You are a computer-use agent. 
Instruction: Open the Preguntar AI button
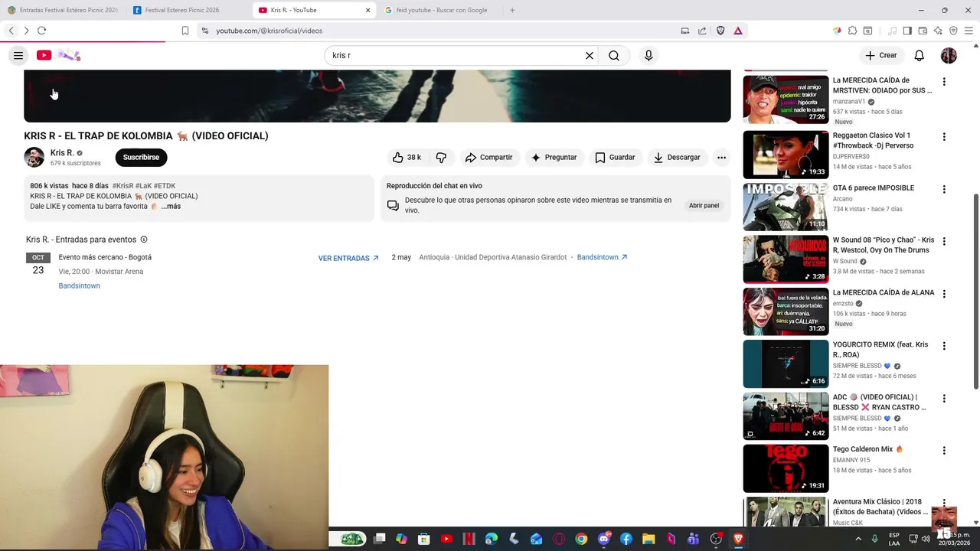coord(554,157)
